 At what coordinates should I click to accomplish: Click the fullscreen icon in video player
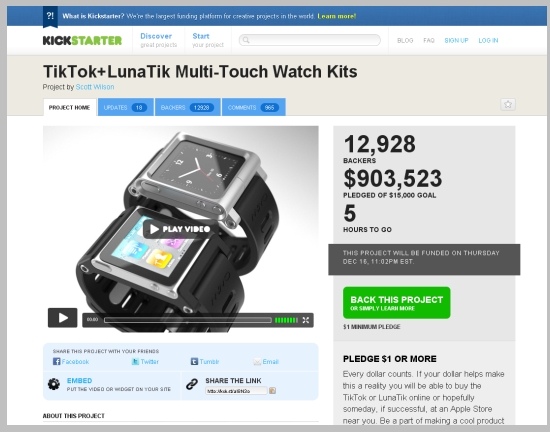[306, 320]
